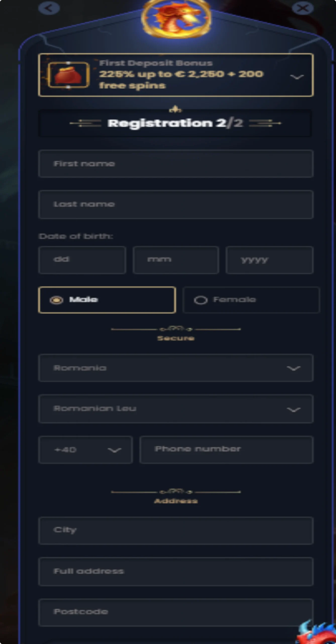This screenshot has width=336, height=644.
Task: Open the +40 phone code dropdown
Action: click(85, 450)
